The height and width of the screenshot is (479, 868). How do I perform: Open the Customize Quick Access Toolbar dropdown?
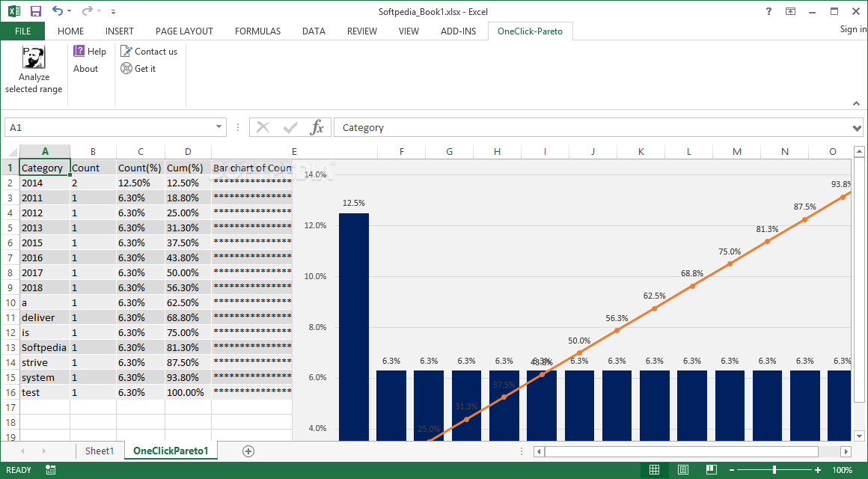tap(114, 11)
